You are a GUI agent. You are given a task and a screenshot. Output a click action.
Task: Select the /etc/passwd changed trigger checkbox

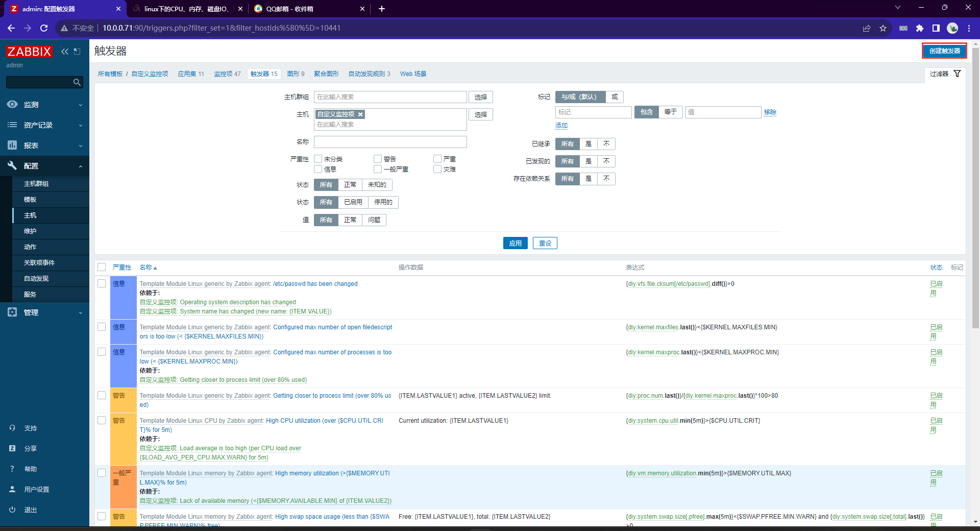click(x=102, y=283)
